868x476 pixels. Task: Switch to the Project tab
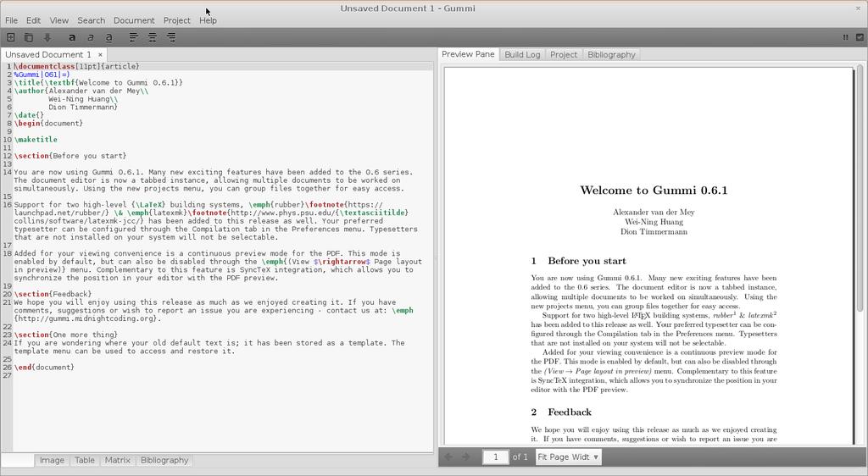point(564,55)
